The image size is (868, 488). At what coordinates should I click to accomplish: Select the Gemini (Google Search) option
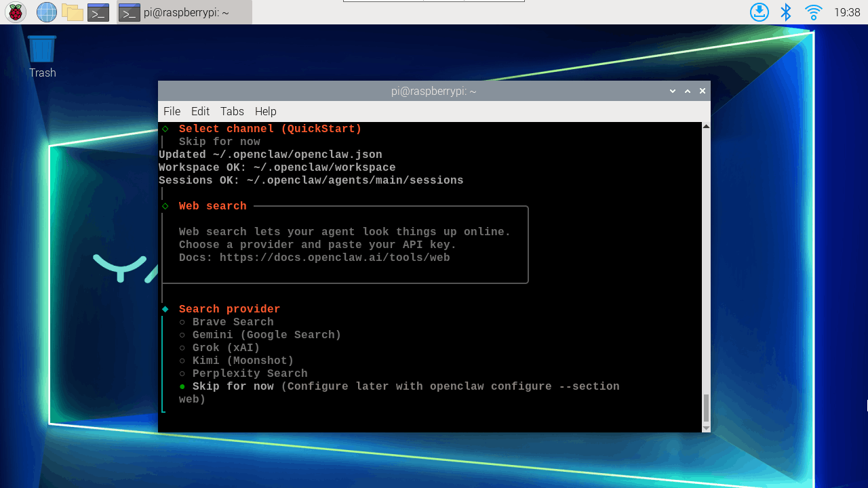tap(260, 335)
